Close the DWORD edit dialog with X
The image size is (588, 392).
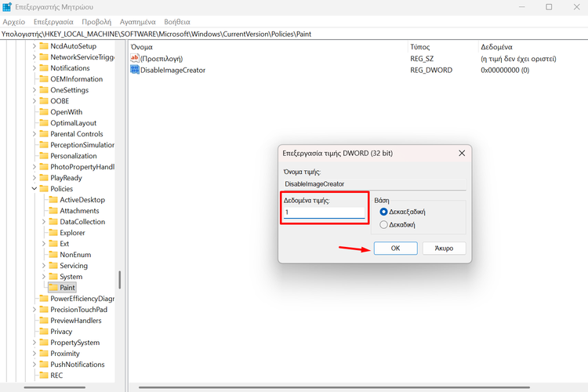click(x=462, y=153)
